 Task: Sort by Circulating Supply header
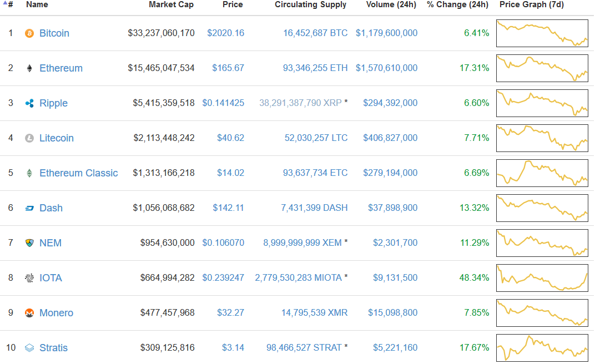[310, 4]
